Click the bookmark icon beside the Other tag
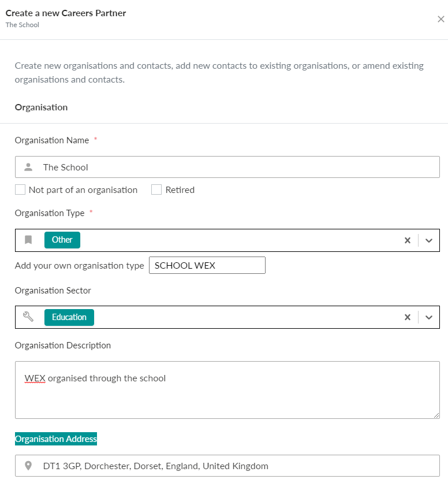Screen dimensions: 448x483 point(28,240)
